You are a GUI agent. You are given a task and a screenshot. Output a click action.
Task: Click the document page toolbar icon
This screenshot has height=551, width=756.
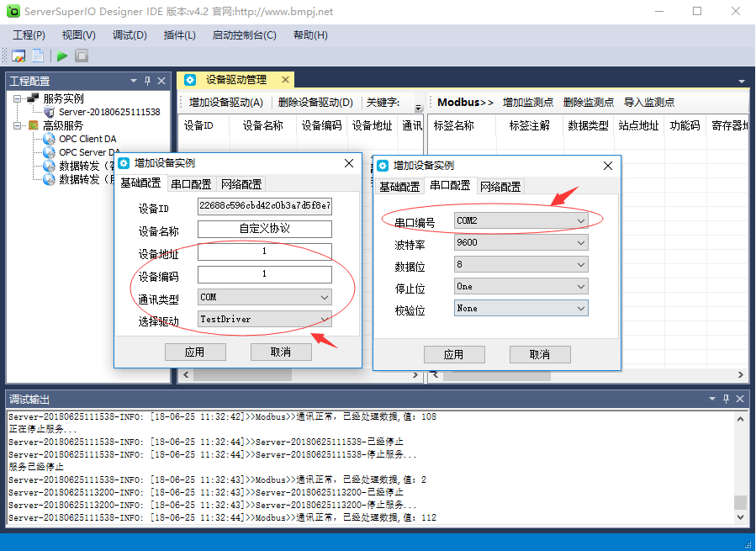pos(38,56)
